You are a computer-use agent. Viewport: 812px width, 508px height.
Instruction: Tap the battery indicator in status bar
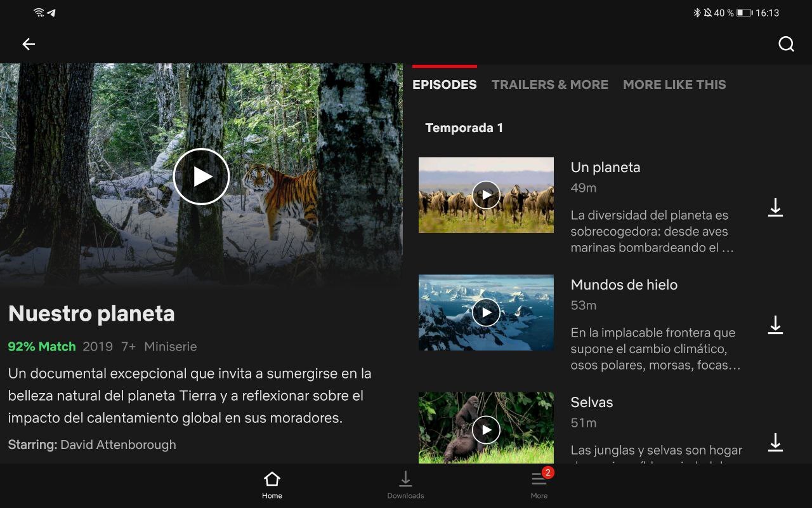(744, 13)
